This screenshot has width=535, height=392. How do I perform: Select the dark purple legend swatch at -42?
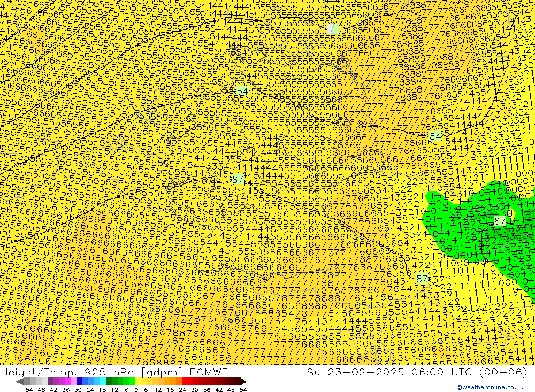50,381
